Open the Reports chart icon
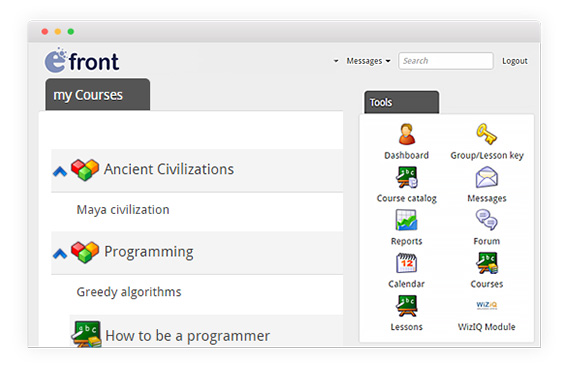The width and height of the screenshot is (571, 365). (406, 220)
